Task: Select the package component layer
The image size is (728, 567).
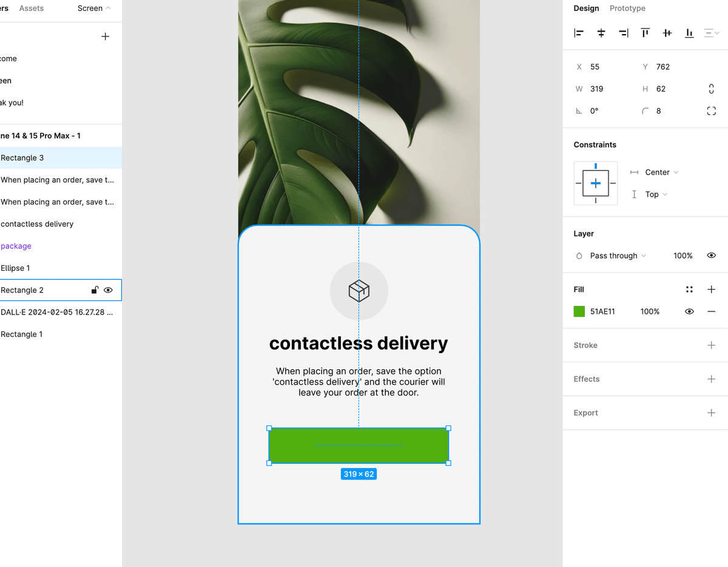Action: (x=61, y=246)
